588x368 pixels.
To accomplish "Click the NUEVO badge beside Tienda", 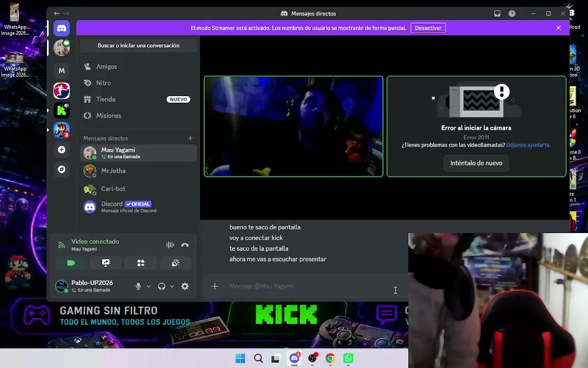I will pyautogui.click(x=179, y=100).
